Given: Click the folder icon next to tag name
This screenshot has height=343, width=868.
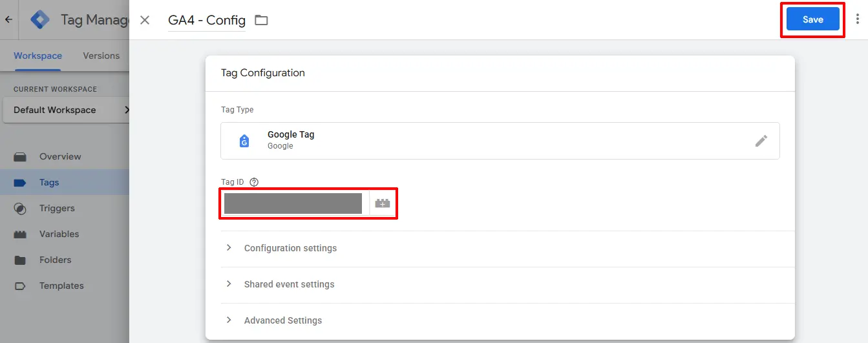Looking at the screenshot, I should point(261,20).
